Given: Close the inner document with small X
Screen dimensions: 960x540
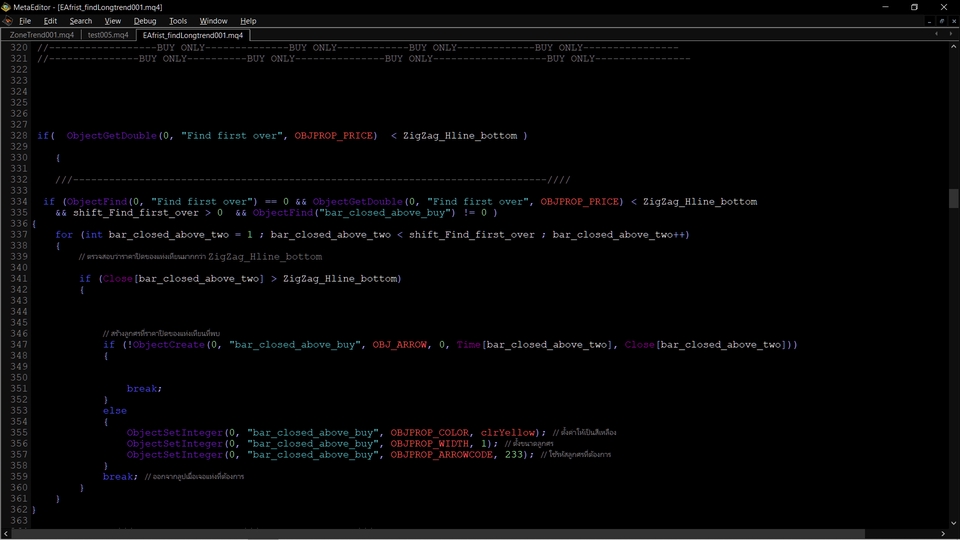Looking at the screenshot, I should pos(952,21).
